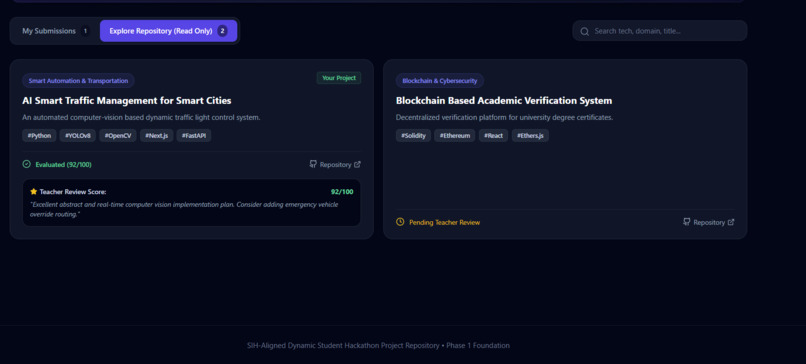806x364 pixels.
Task: Click the Pending Teacher Review status text
Action: coord(445,223)
